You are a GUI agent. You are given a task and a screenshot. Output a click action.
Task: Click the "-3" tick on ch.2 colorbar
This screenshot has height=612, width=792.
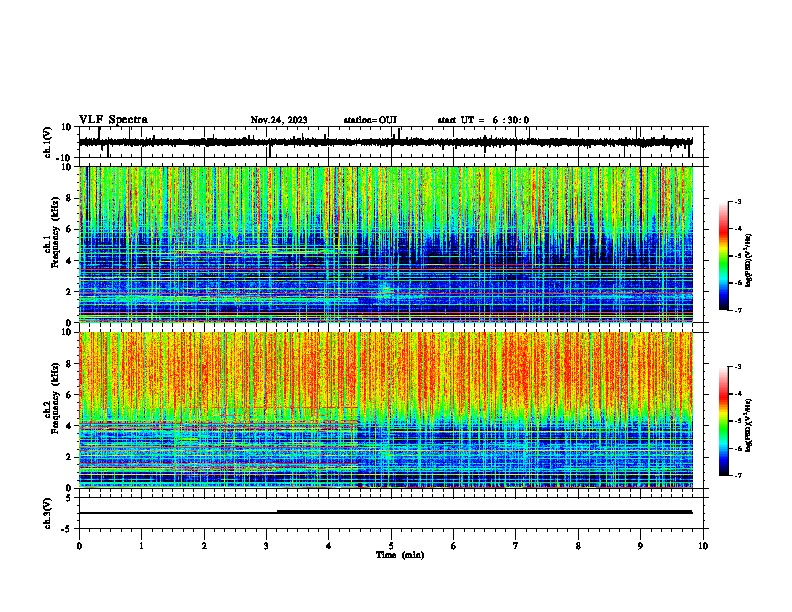[738, 367]
